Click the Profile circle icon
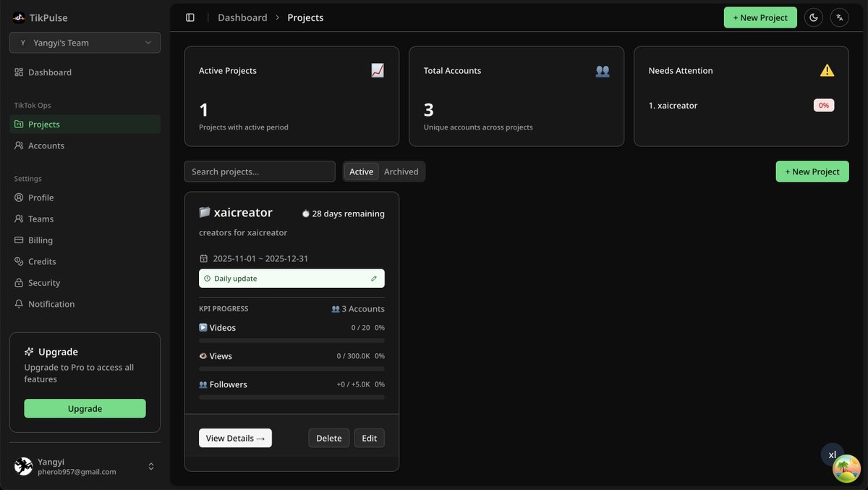This screenshot has height=490, width=868. pos(19,198)
